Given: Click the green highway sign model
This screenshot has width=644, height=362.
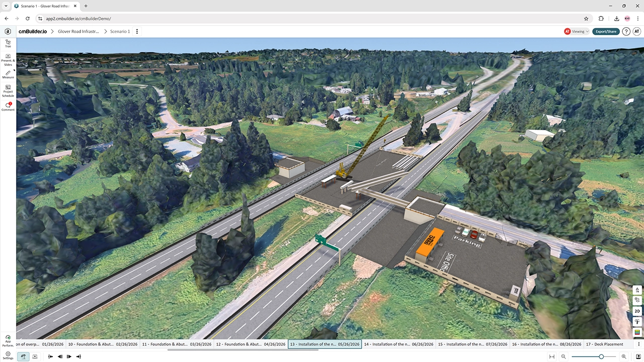Looking at the screenshot, I should (x=328, y=242).
